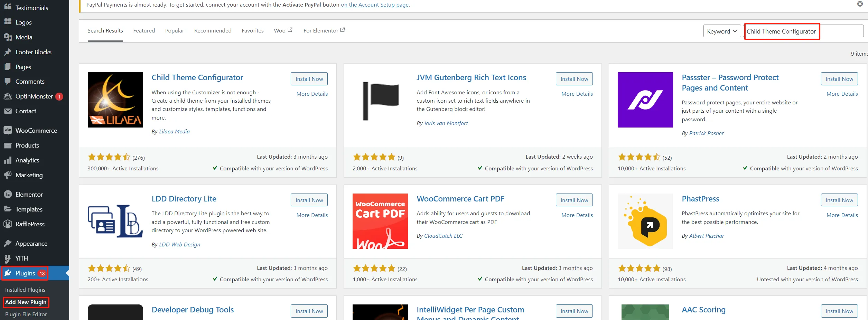Switch to the Recommended tab
868x320 pixels.
click(213, 31)
